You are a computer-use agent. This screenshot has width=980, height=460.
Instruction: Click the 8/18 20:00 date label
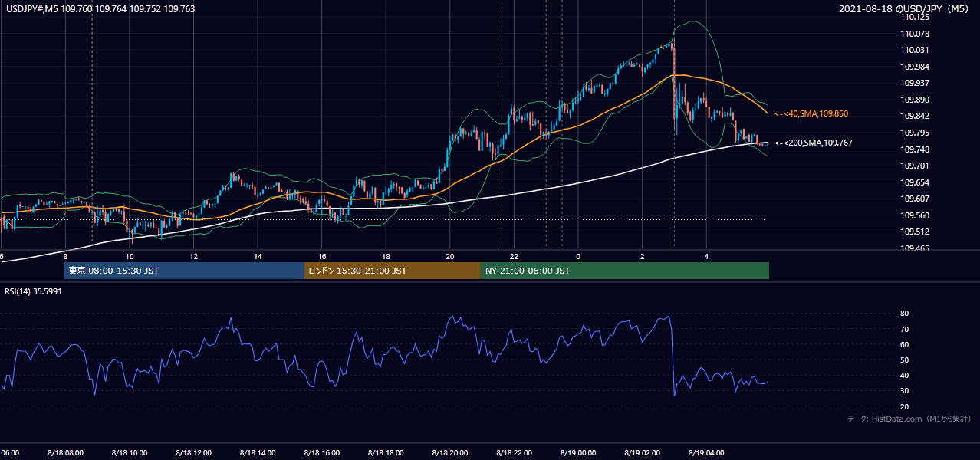click(x=450, y=453)
